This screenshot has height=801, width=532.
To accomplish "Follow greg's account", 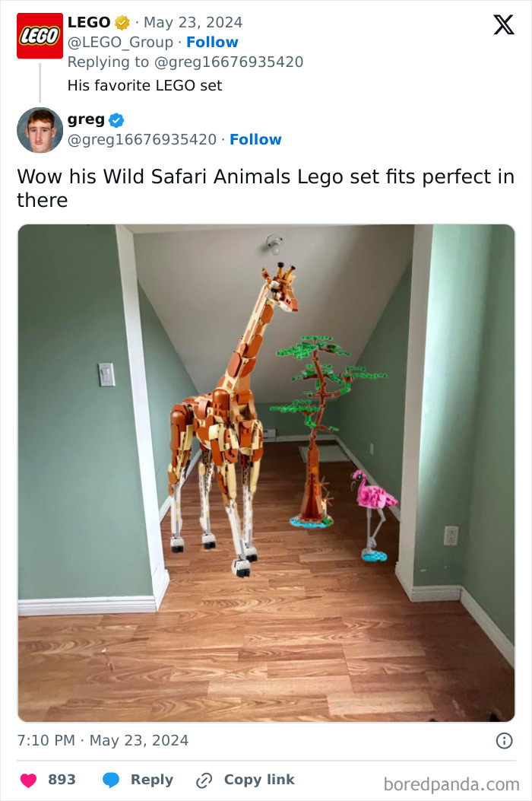I will (x=255, y=139).
